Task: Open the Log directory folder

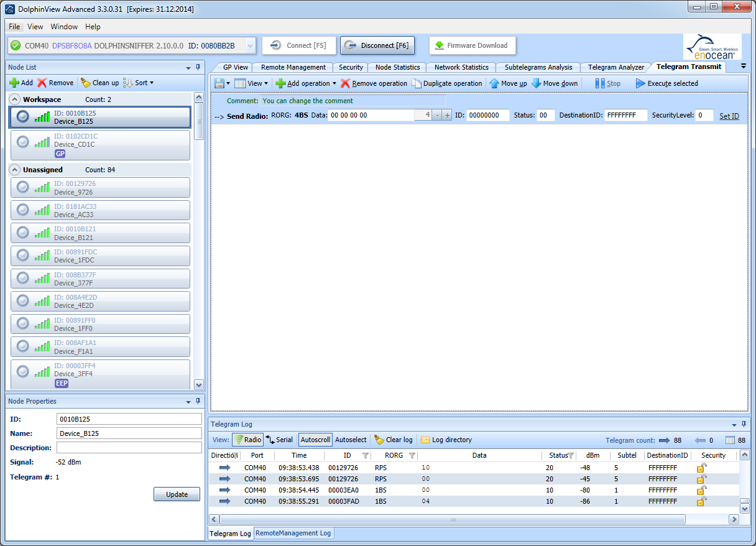Action: pyautogui.click(x=446, y=440)
